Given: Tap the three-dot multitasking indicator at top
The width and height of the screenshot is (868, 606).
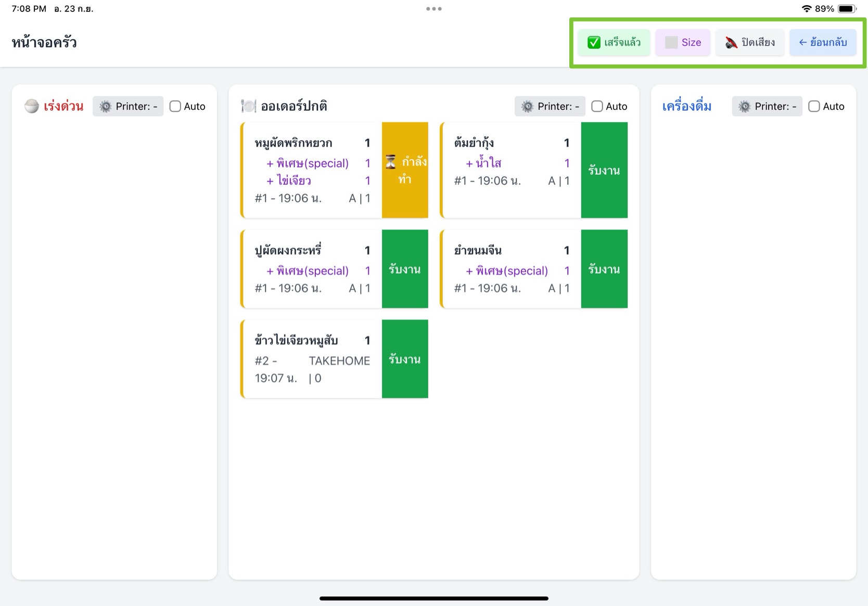Looking at the screenshot, I should pyautogui.click(x=433, y=9).
